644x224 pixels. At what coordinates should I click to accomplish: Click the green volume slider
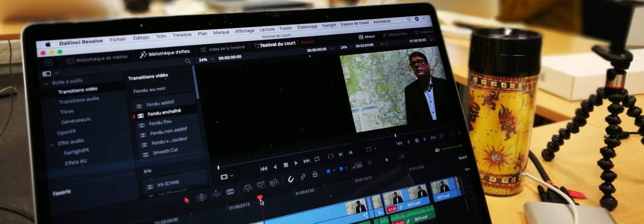point(452,147)
